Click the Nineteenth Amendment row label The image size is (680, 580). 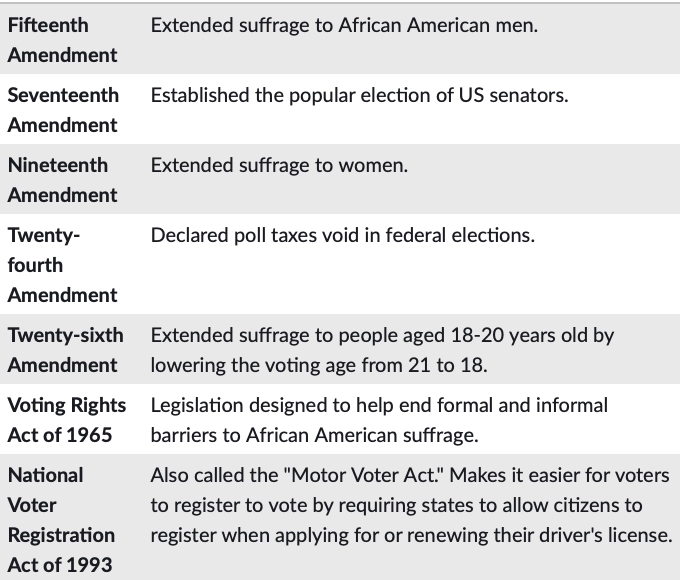[62, 180]
